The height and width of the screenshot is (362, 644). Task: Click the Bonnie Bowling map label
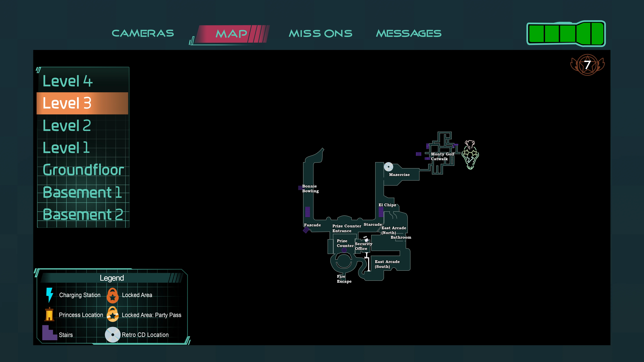310,188
